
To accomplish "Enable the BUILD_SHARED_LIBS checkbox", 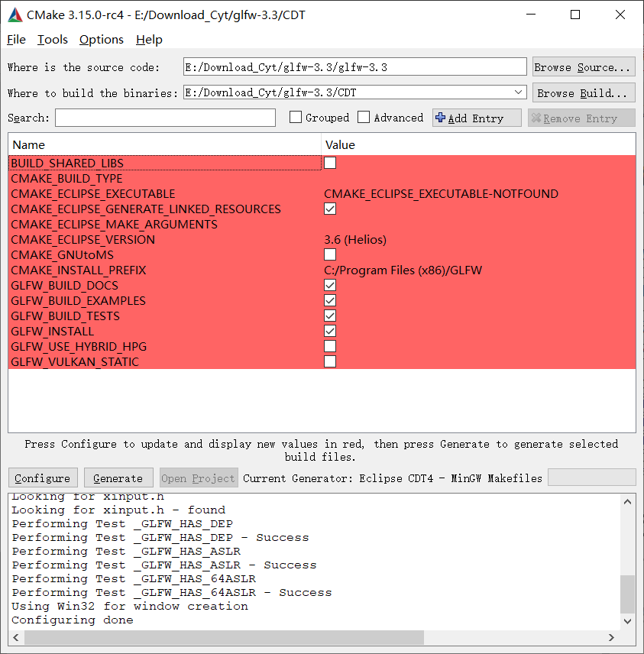I will click(x=329, y=163).
